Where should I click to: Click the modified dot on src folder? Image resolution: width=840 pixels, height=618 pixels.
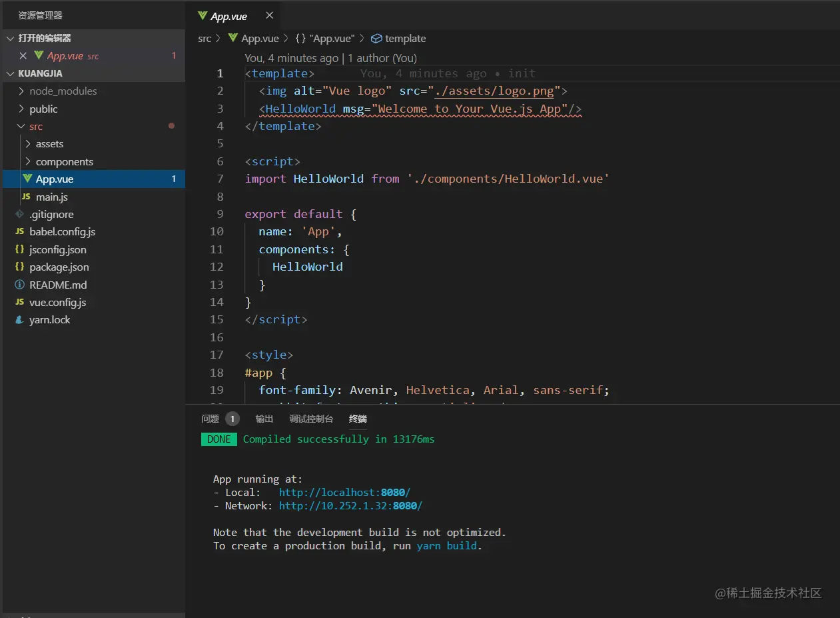pyautogui.click(x=171, y=126)
